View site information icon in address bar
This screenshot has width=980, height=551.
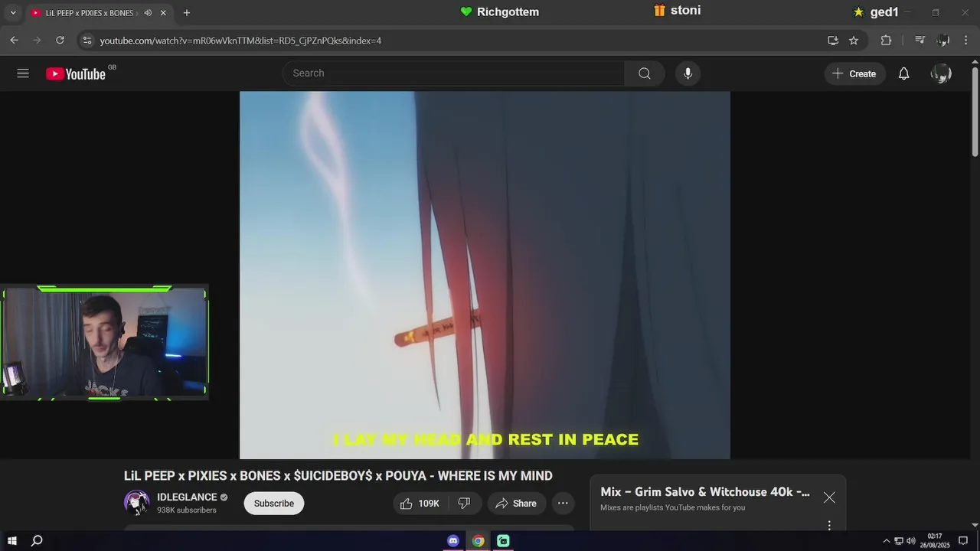click(x=87, y=41)
